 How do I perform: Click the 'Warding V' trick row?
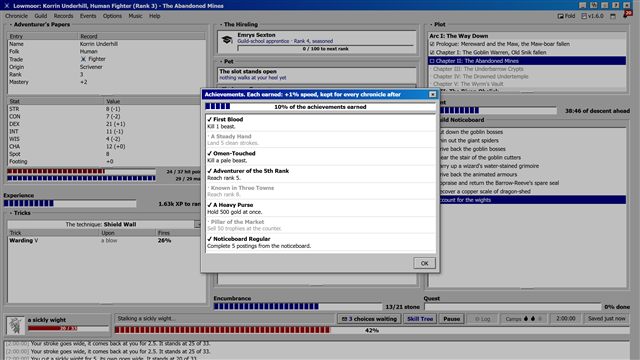104,241
